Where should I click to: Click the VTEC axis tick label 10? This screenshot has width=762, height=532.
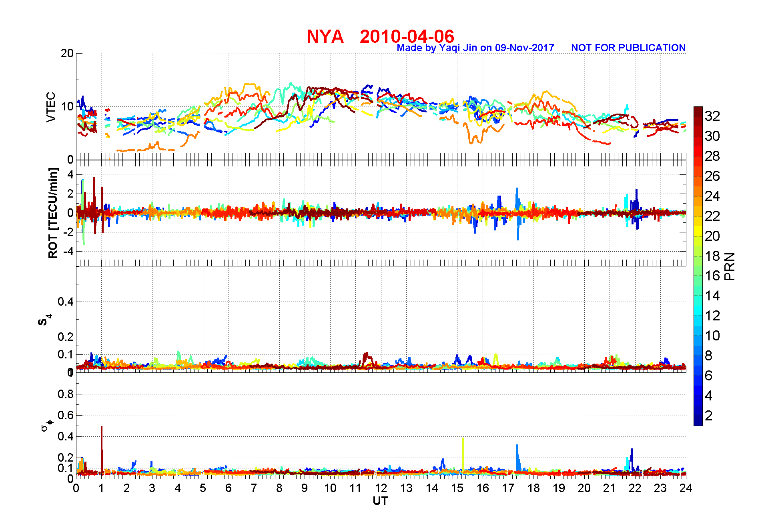pos(67,106)
